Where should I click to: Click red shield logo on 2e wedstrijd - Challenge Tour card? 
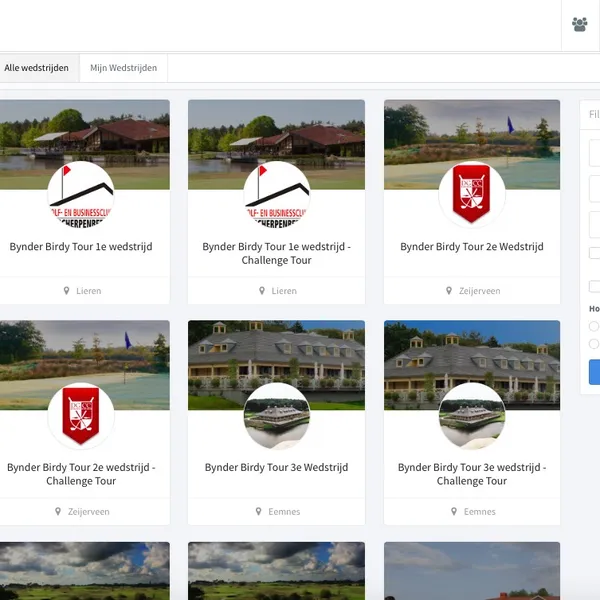pyautogui.click(x=81, y=416)
